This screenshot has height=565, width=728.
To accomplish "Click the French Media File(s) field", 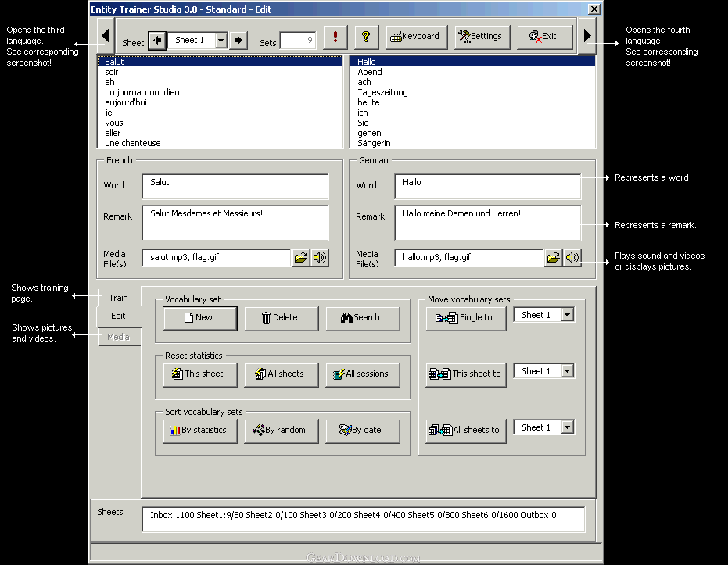I will pyautogui.click(x=217, y=257).
